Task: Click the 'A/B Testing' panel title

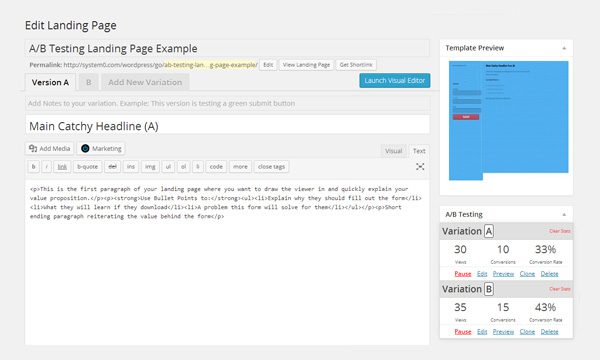Action: 464,215
